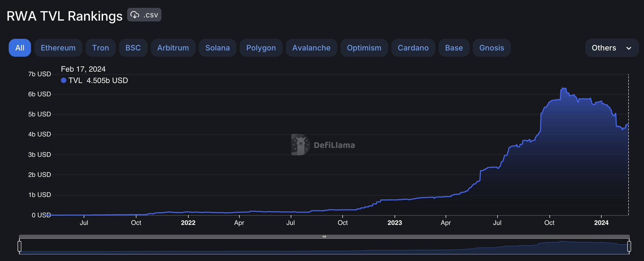
Task: Click the mini overview chart in range slider
Action: point(324,246)
